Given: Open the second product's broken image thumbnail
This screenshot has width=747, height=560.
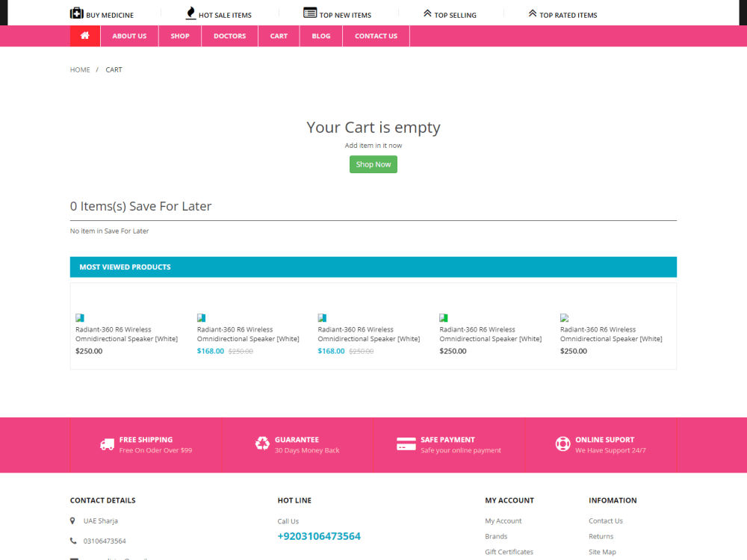Looking at the screenshot, I should click(201, 317).
